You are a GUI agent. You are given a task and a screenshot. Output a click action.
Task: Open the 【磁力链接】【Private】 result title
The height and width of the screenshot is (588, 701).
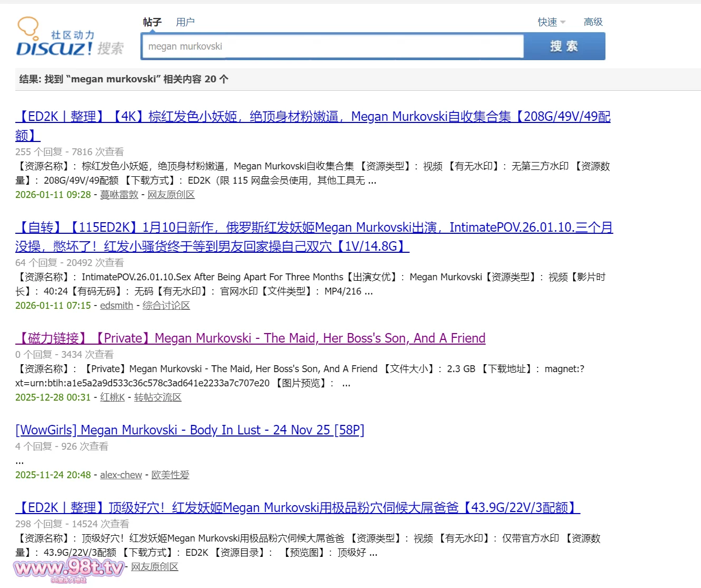[x=250, y=338]
